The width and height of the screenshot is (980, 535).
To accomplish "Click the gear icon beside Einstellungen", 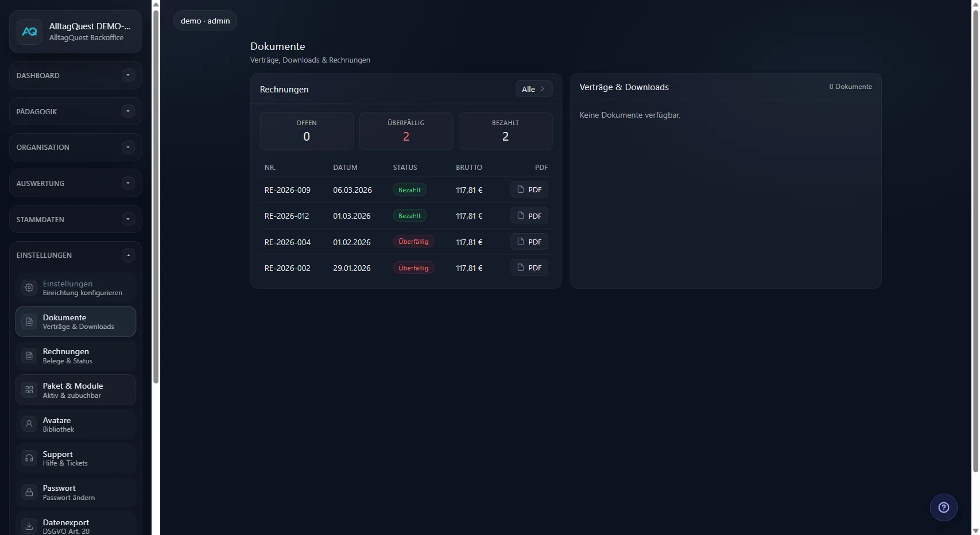I will coord(29,288).
